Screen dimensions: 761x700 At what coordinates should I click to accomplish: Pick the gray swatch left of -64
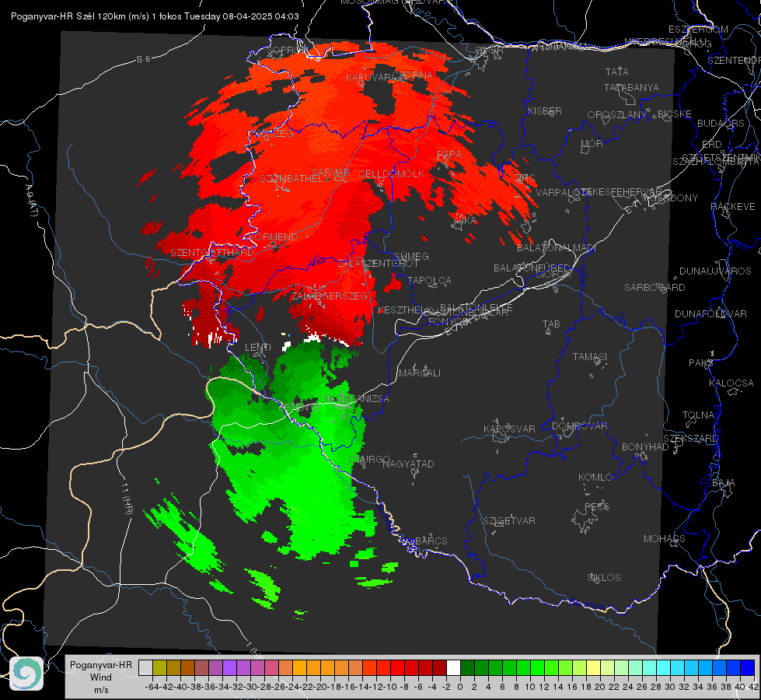tap(145, 667)
